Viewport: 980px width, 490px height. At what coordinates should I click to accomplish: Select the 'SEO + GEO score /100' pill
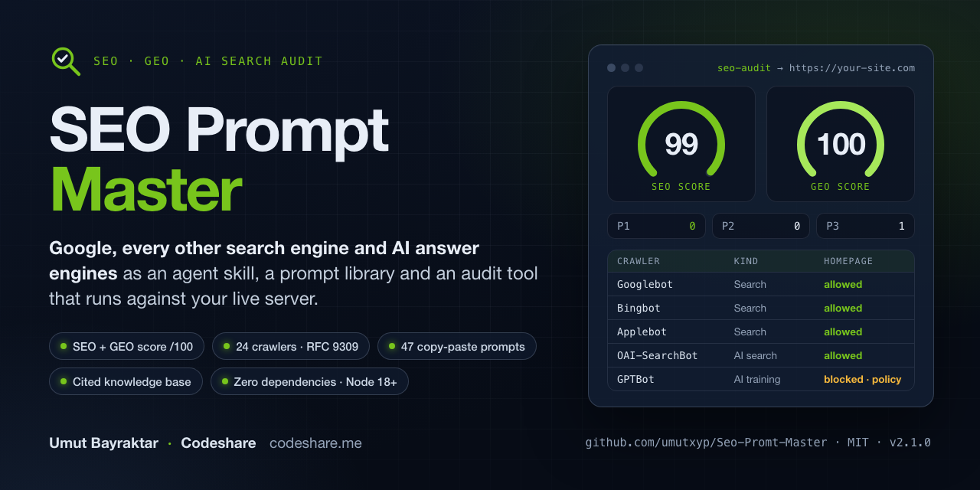pos(127,346)
